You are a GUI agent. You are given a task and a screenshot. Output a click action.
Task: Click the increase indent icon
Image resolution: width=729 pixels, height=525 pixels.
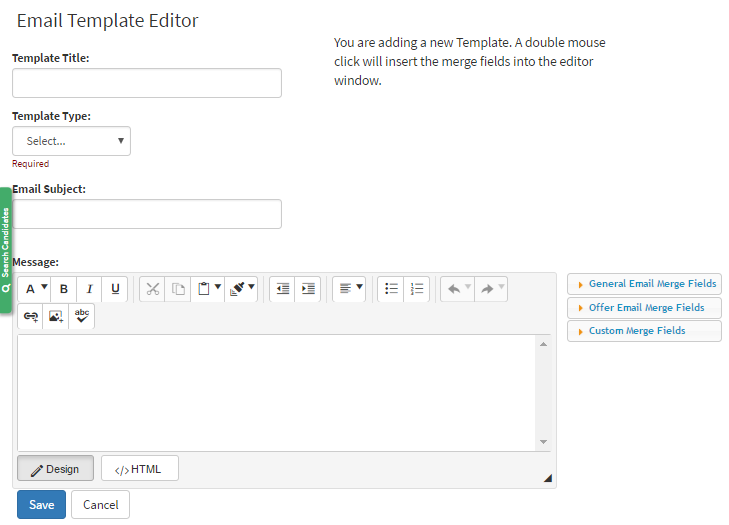coord(309,289)
